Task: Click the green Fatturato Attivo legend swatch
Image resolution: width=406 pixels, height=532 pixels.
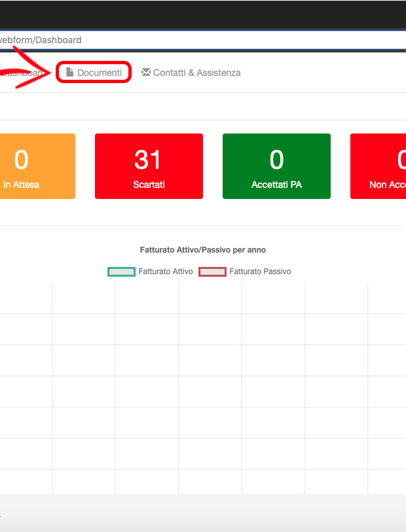Action: click(121, 272)
